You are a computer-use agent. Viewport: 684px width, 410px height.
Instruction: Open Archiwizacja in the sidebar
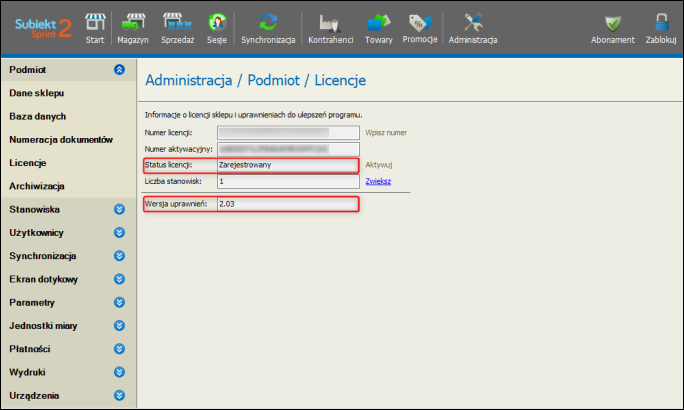37,186
